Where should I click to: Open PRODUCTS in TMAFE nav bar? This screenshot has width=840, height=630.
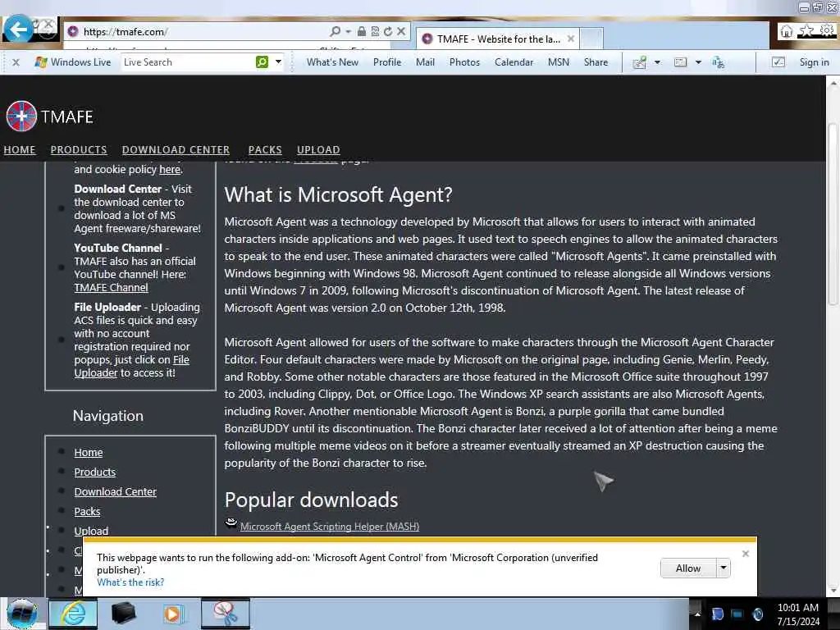click(79, 150)
